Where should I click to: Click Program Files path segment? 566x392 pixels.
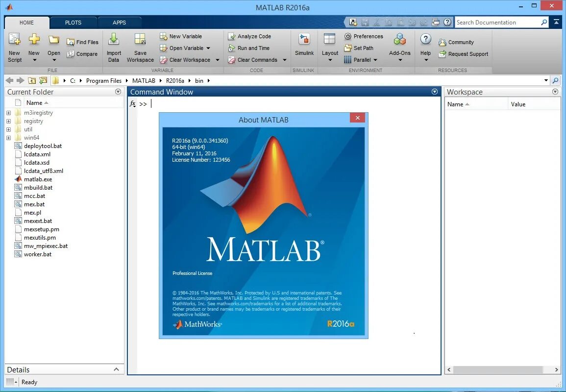pyautogui.click(x=103, y=80)
